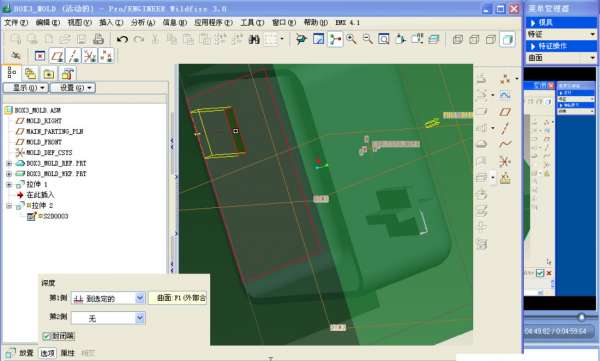The image size is (600, 361).
Task: Open the 第1侧 depth option dropdown
Action: point(140,297)
